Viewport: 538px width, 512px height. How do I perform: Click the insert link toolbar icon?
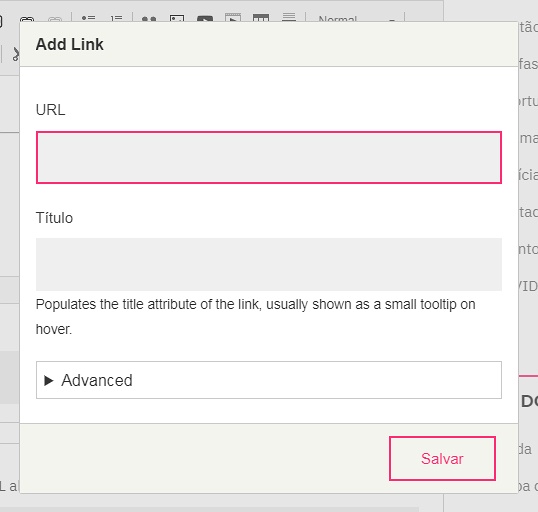[x=27, y=19]
